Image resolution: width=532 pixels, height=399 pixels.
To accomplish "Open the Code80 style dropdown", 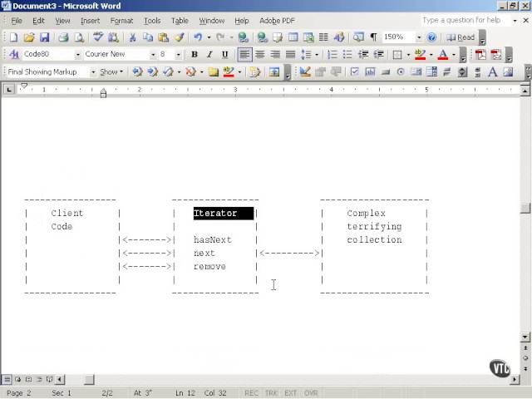I will click(x=77, y=54).
